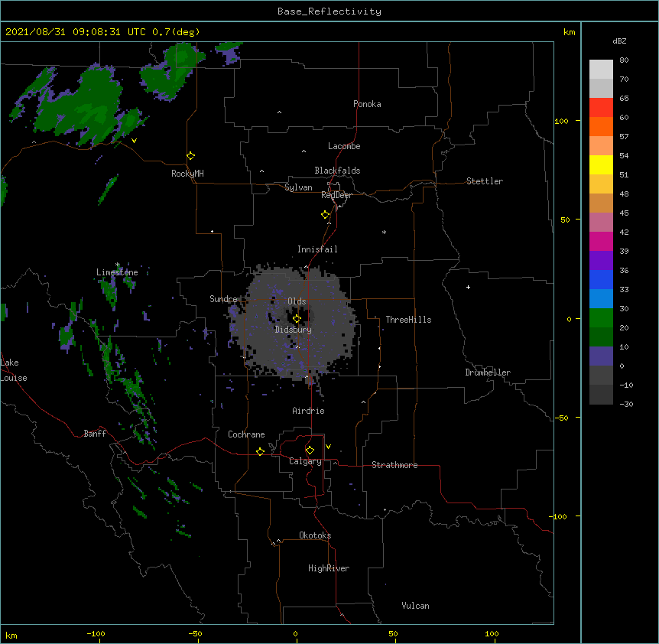Click the km unit label at top right
Screen dimensions: 659x644
569,32
